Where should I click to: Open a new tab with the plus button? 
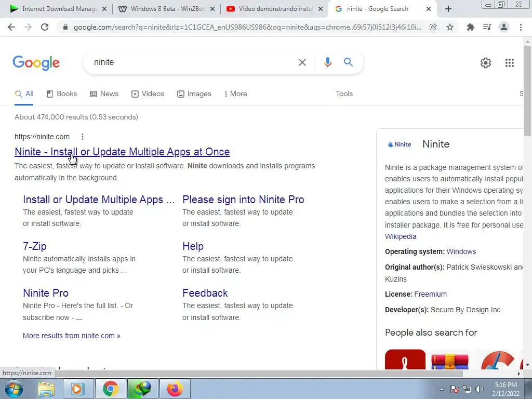pyautogui.click(x=448, y=9)
